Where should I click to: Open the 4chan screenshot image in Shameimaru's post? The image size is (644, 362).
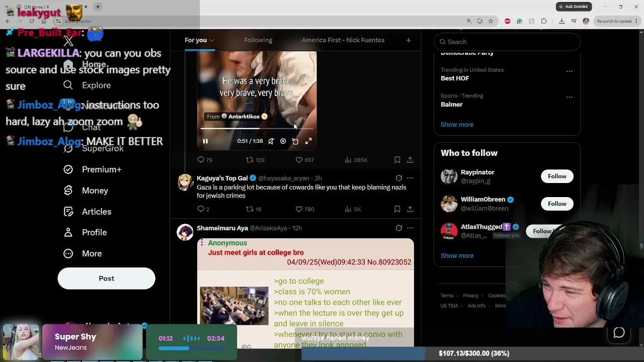(305, 293)
